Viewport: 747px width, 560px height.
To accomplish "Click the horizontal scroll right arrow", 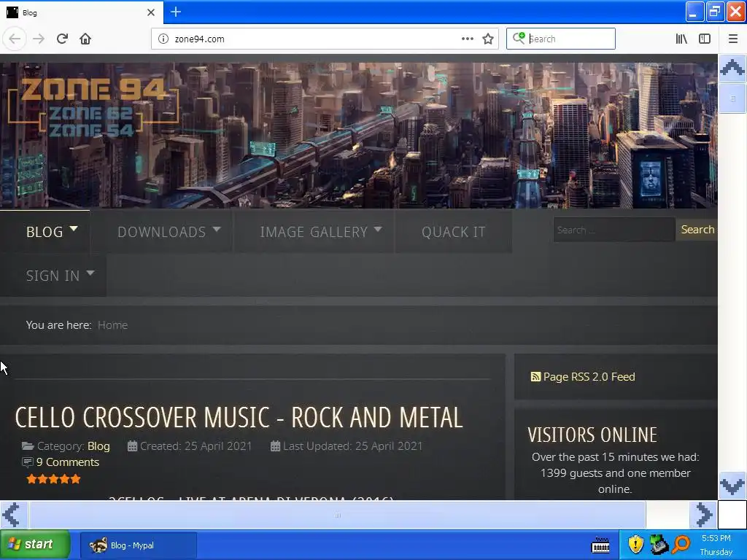I will (x=704, y=515).
